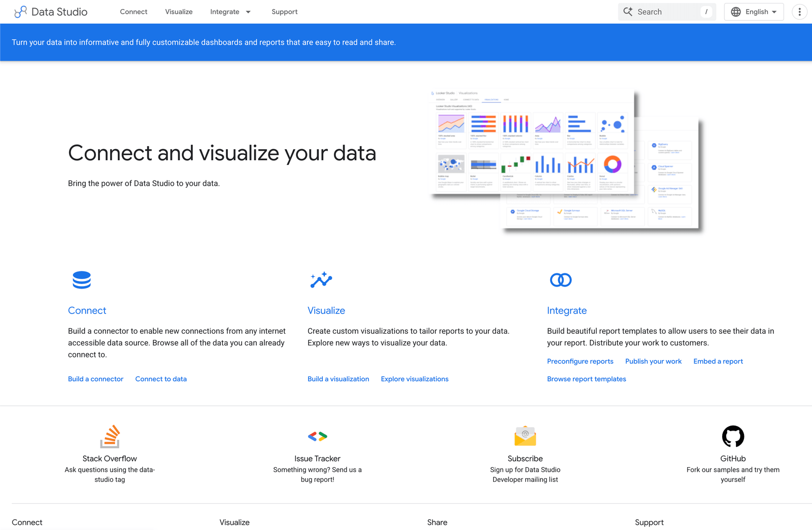The image size is (812, 530).
Task: Click the Issue Tracker code brackets icon
Action: pyautogui.click(x=318, y=436)
